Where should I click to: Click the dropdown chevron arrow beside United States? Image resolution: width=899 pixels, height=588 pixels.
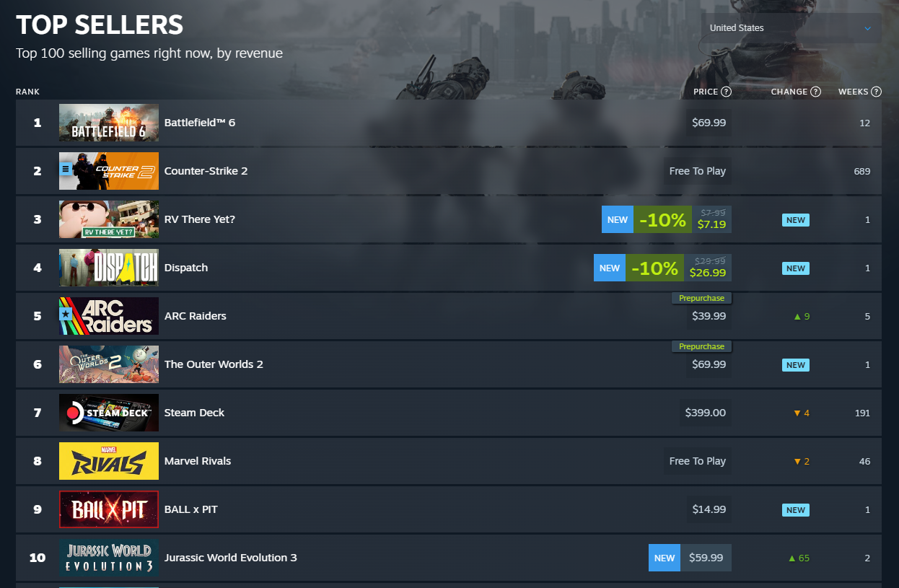(867, 29)
